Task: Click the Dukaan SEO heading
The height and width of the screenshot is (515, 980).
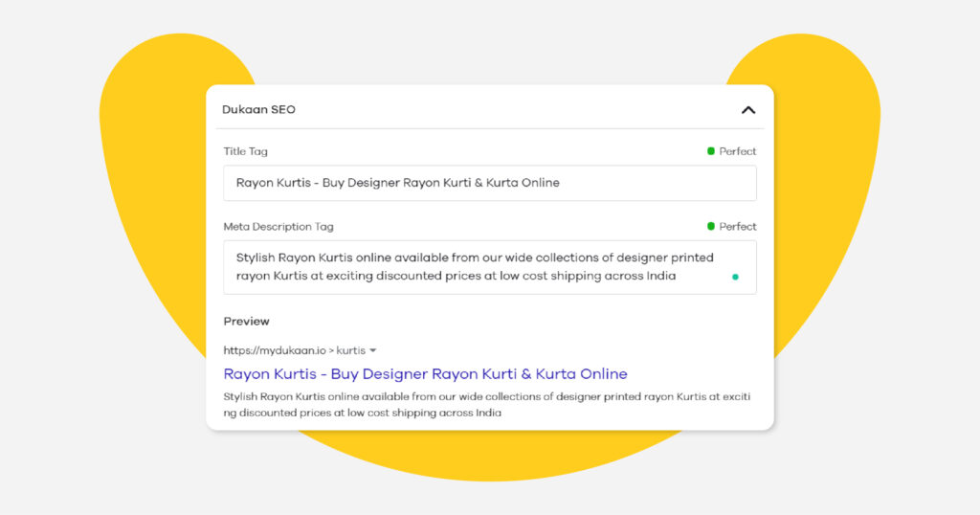Action: tap(258, 109)
